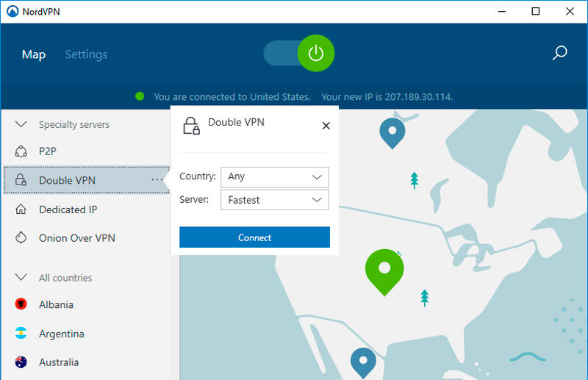Viewport: 588px width, 380px height.
Task: Click the P2P server icon
Action: pyautogui.click(x=21, y=151)
